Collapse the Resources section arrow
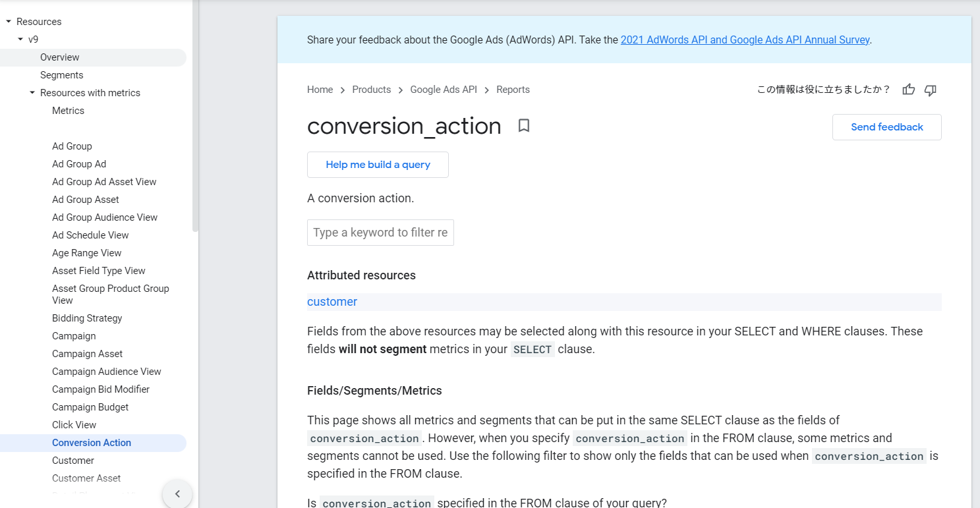 pyautogui.click(x=9, y=22)
